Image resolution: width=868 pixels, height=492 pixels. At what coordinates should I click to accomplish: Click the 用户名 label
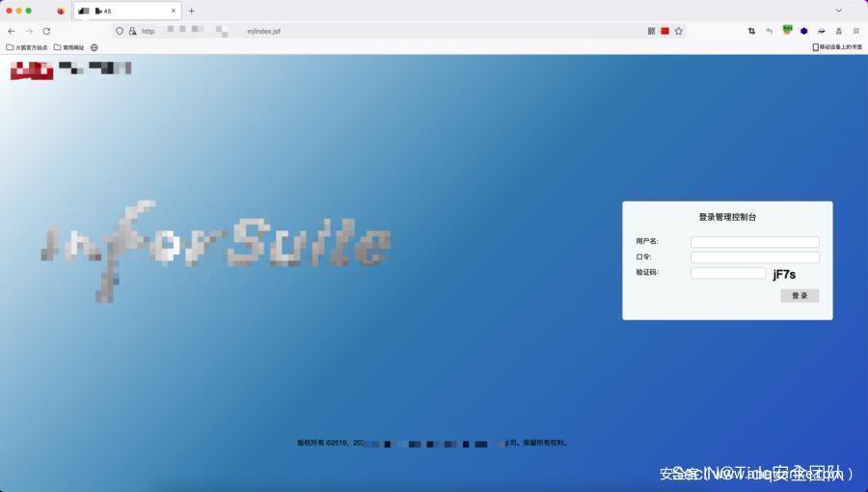click(x=646, y=241)
